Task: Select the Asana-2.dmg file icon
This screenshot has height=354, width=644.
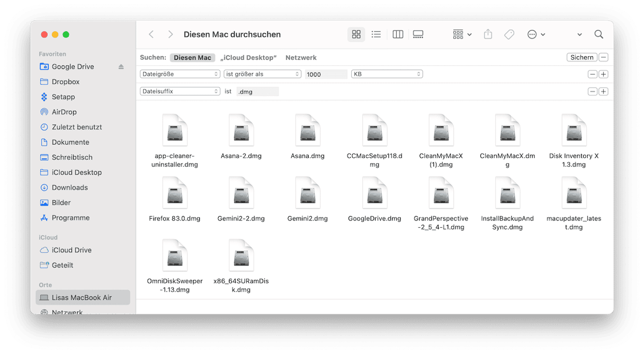Action: (x=241, y=130)
